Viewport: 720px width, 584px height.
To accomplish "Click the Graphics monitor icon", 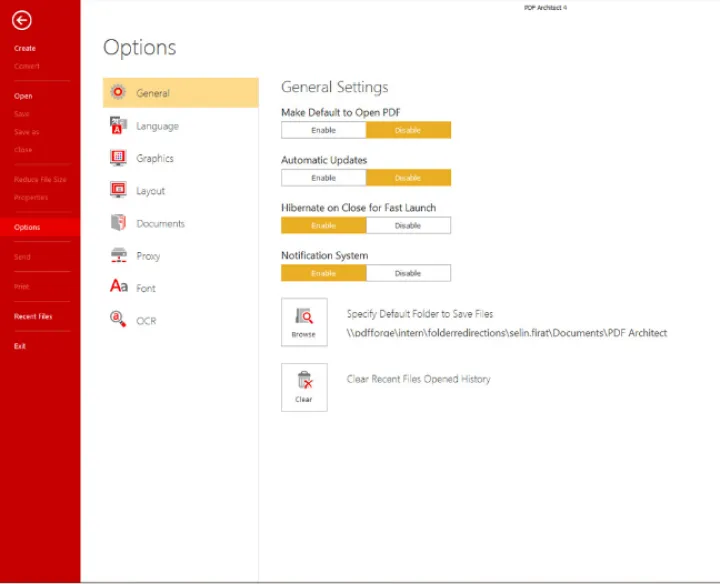I will [118, 158].
